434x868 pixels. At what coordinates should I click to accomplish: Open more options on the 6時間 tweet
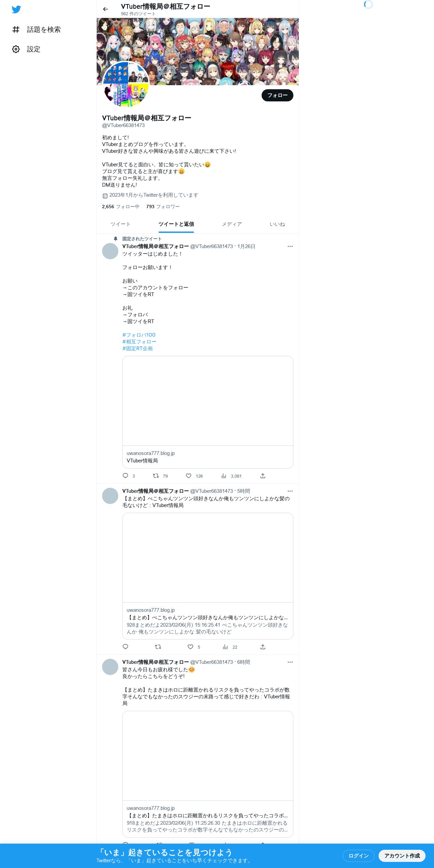tap(290, 662)
